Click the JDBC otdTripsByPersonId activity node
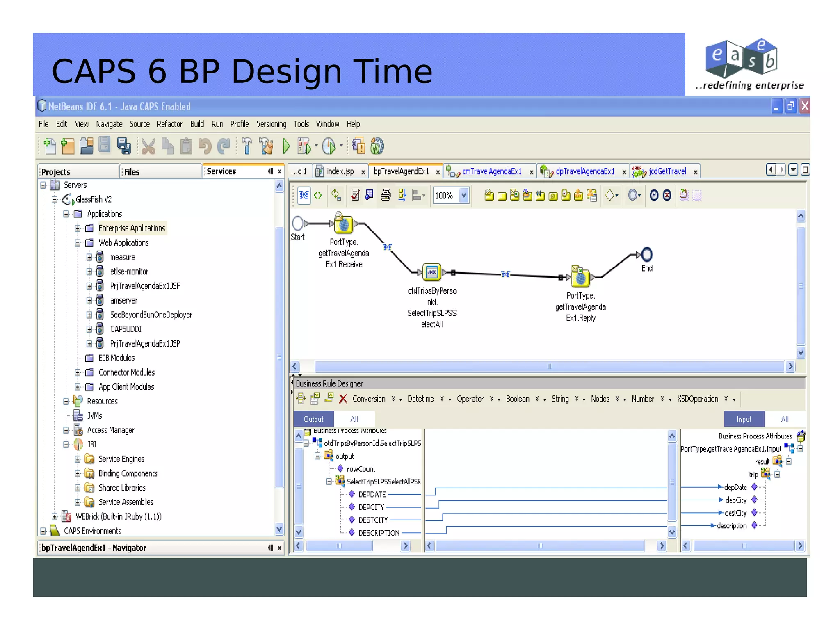The height and width of the screenshot is (630, 840). [431, 272]
